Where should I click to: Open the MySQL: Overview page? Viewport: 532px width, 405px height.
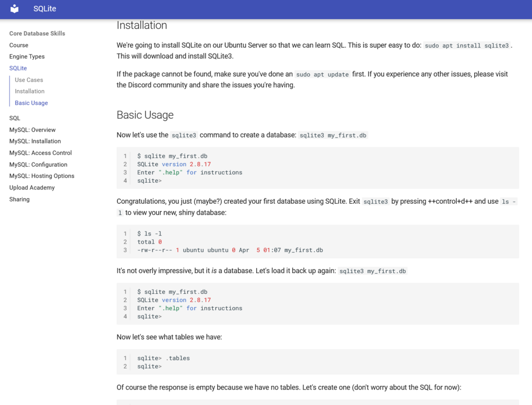coord(32,130)
